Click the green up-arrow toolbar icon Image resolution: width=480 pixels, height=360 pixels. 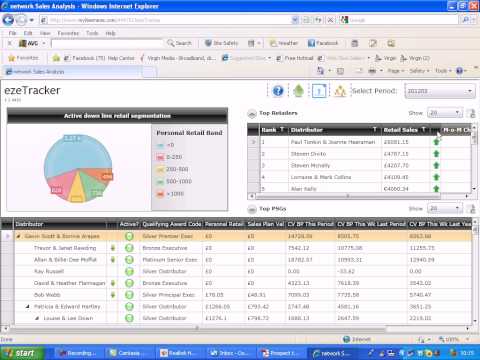click(298, 91)
